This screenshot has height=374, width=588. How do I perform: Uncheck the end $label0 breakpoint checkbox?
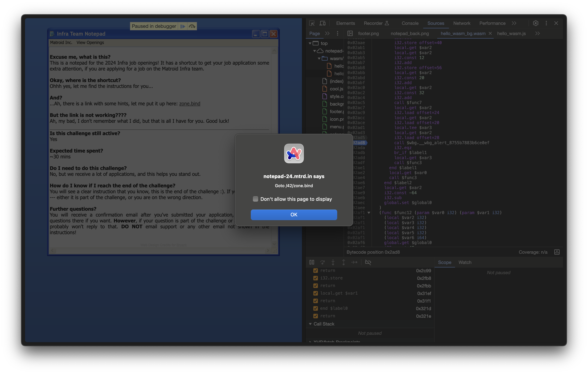tap(315, 308)
